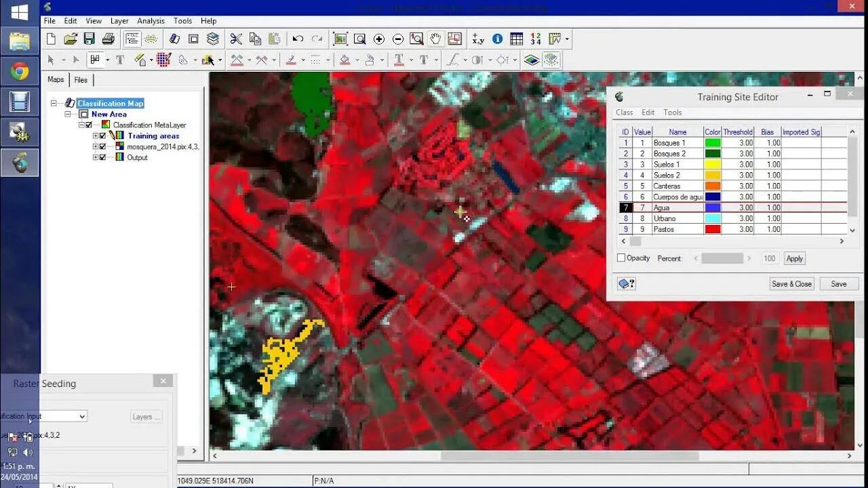
Task: Click the opacity percent slider
Action: [722, 258]
